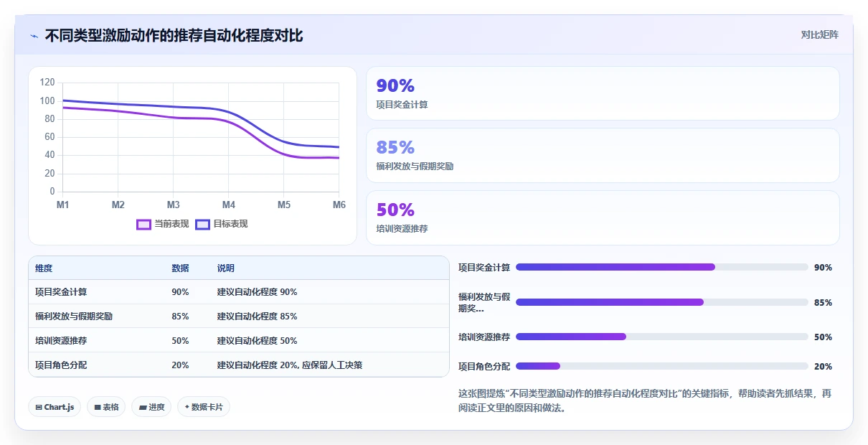The height and width of the screenshot is (445, 868).
Task: Click the 项目角色分配 progress bar
Action: point(662,366)
